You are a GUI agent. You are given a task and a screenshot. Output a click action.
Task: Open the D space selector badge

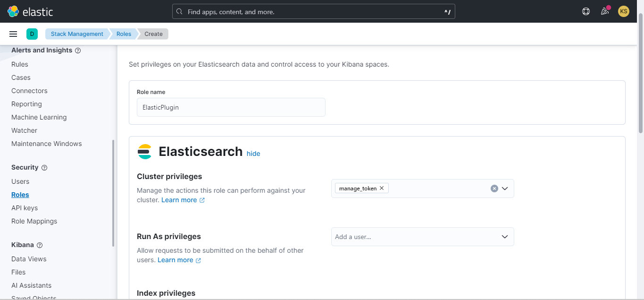32,34
